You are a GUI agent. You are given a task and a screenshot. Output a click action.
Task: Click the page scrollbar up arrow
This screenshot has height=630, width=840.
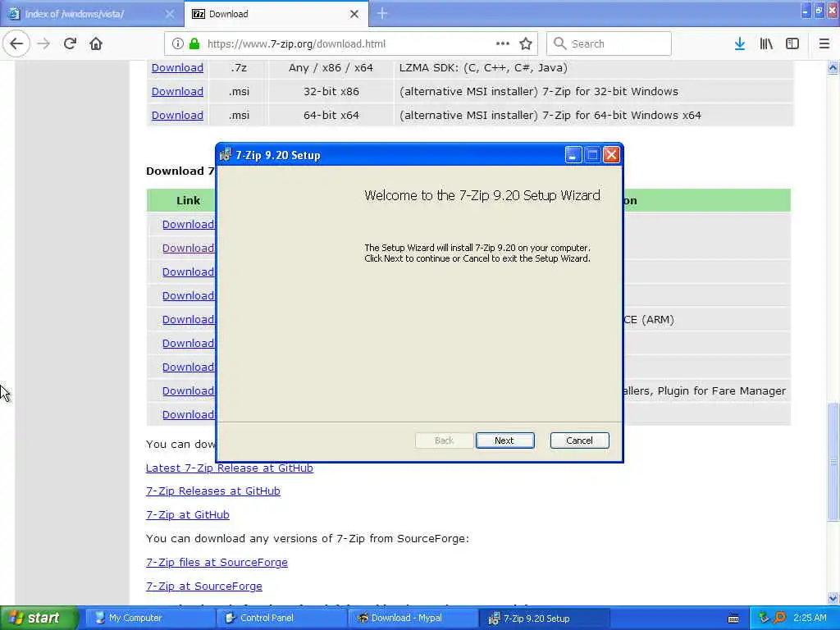click(x=833, y=67)
